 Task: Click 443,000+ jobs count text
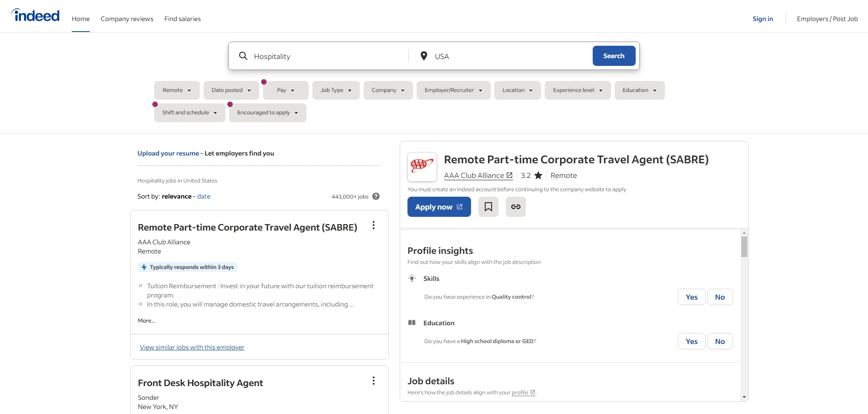350,197
